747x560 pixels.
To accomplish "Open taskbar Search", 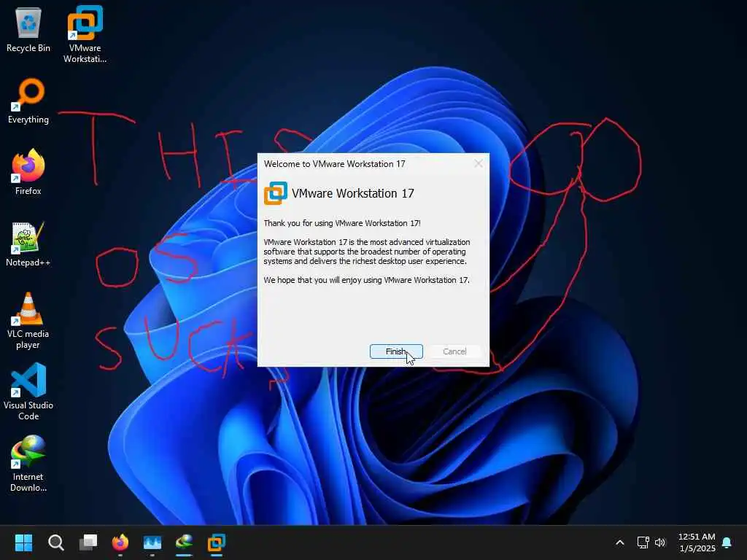I will click(x=55, y=542).
